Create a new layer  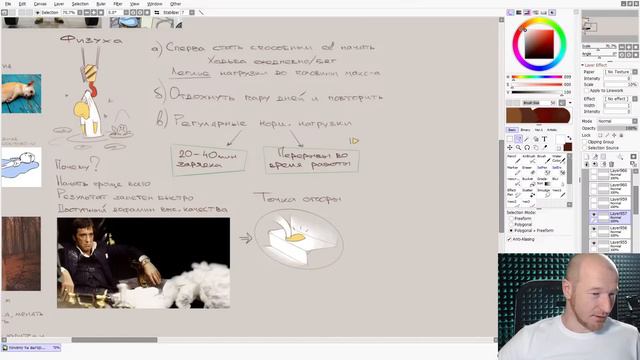(587, 157)
